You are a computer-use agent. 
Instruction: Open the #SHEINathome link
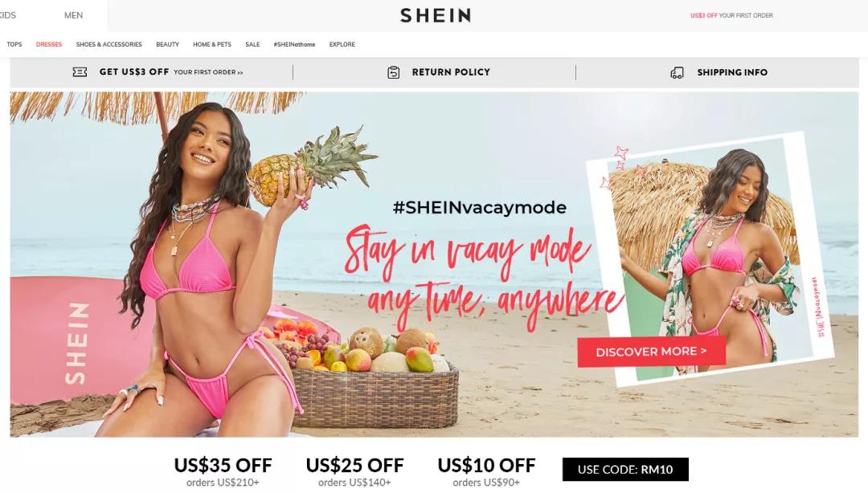[x=294, y=44]
